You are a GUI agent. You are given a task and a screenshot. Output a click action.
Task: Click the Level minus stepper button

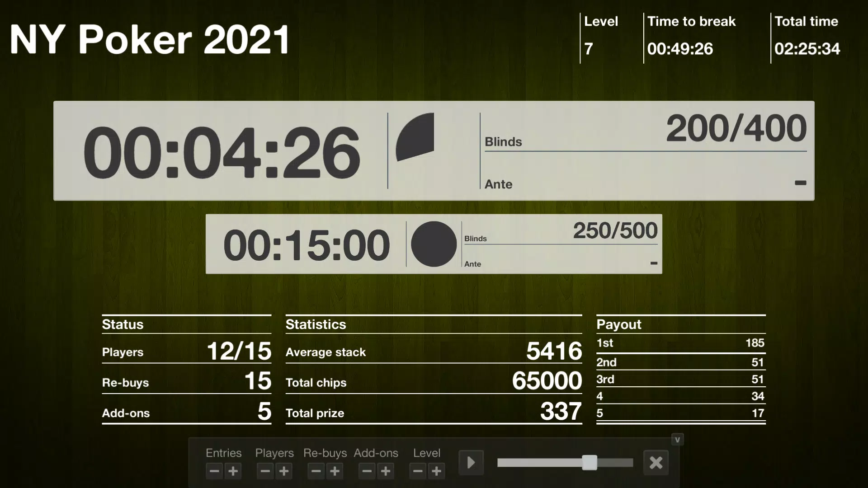coord(417,471)
